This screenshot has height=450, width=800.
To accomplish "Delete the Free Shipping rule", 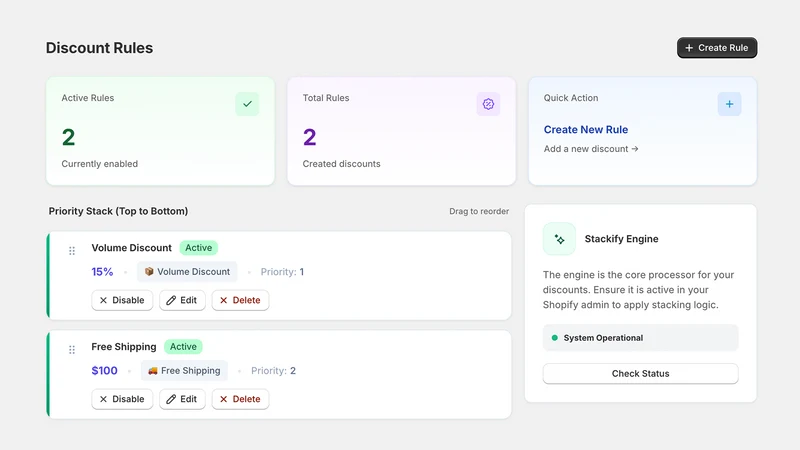I will (x=240, y=399).
